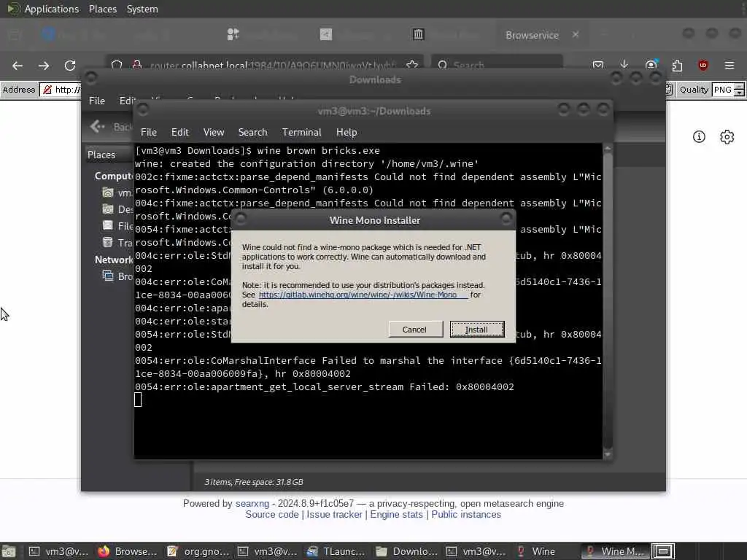Click the uBlock Origin icon
Screen dimensions: 747x560
[x=703, y=65]
